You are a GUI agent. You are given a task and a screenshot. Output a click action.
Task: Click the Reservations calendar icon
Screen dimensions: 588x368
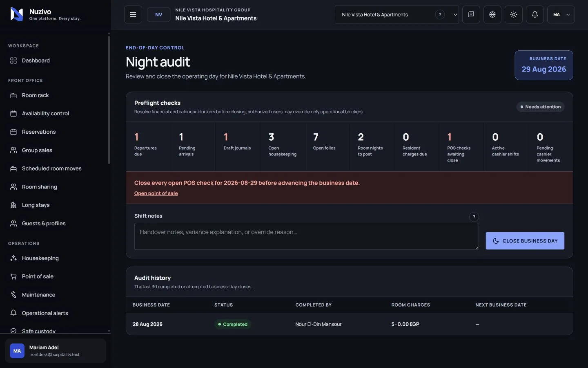(13, 132)
